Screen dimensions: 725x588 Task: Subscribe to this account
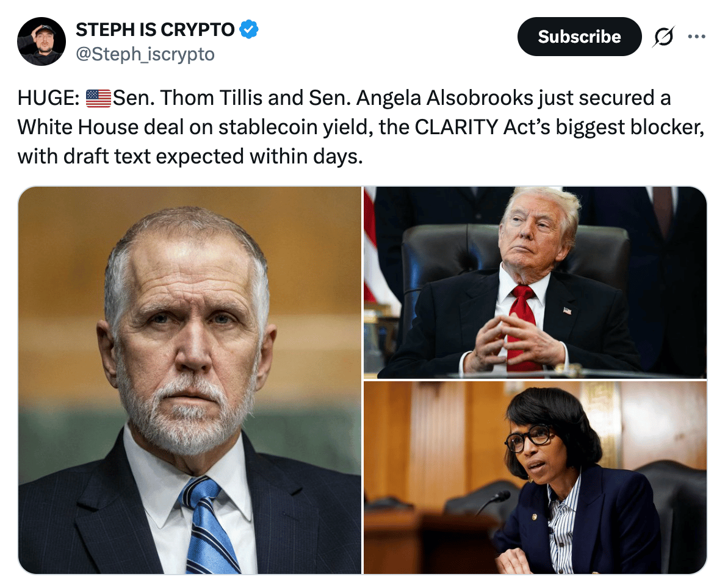click(x=579, y=37)
